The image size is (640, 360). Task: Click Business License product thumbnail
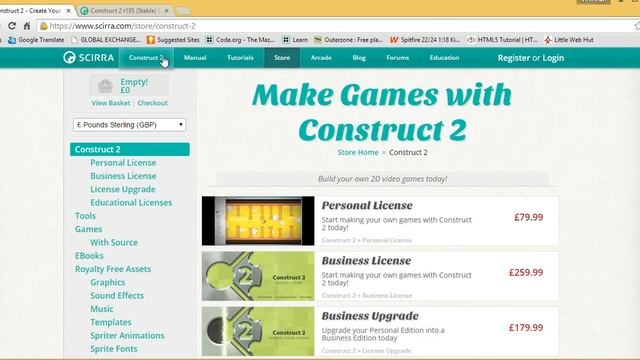pyautogui.click(x=258, y=276)
